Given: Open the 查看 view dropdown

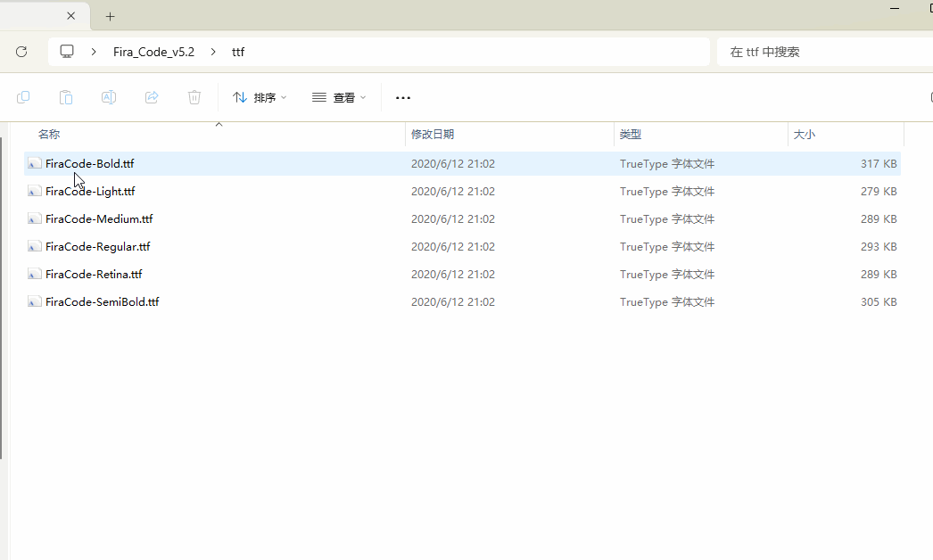Looking at the screenshot, I should click(x=339, y=97).
